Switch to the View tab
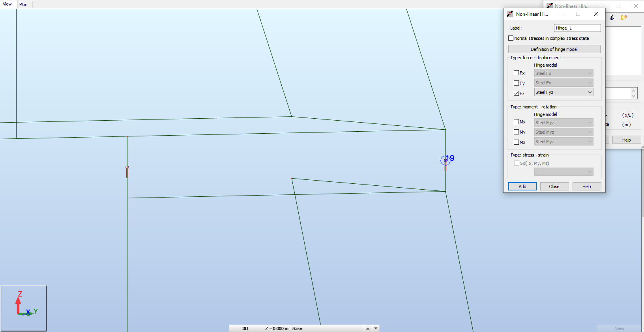 click(x=7, y=4)
